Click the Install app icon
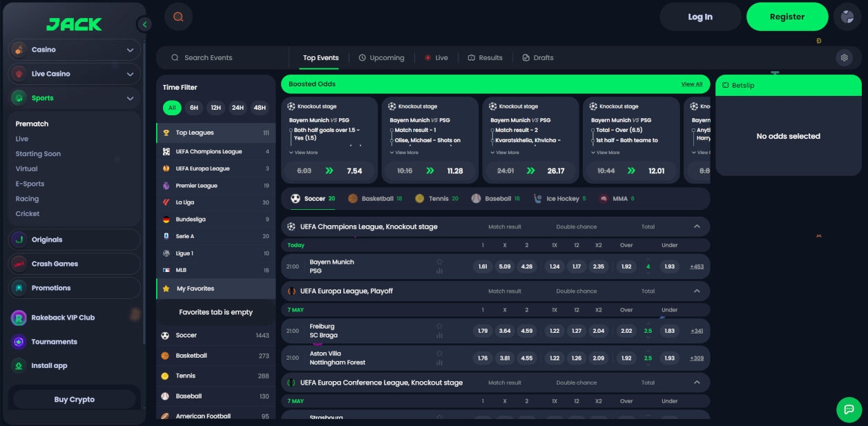 [19, 366]
